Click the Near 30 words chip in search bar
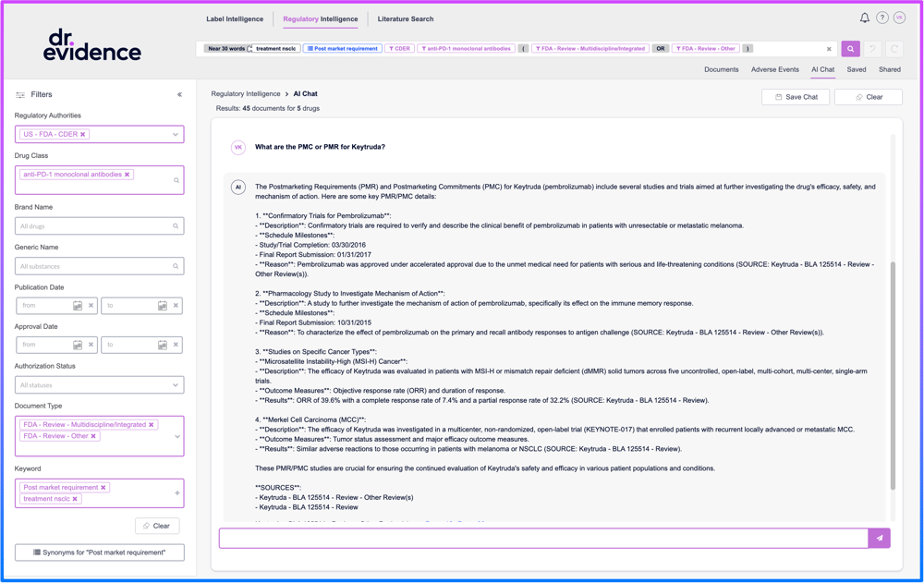Viewport: 924px width, 583px height. tap(226, 49)
